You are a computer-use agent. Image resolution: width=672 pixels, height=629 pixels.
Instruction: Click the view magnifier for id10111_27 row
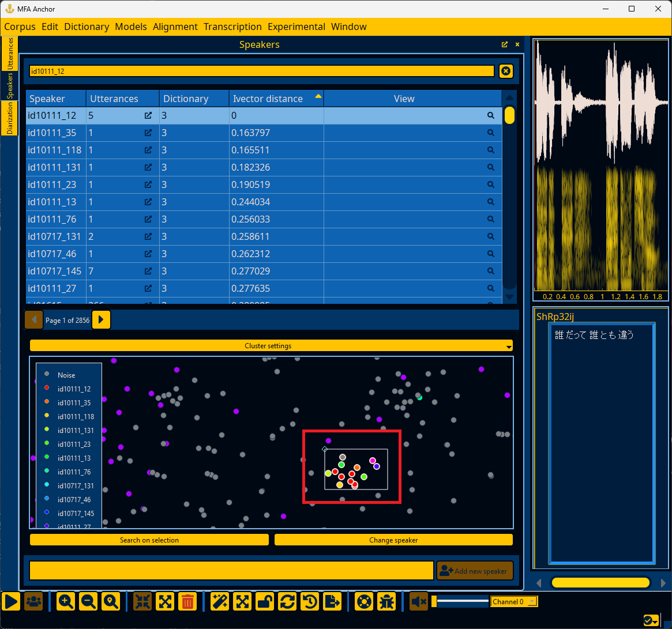tap(491, 288)
